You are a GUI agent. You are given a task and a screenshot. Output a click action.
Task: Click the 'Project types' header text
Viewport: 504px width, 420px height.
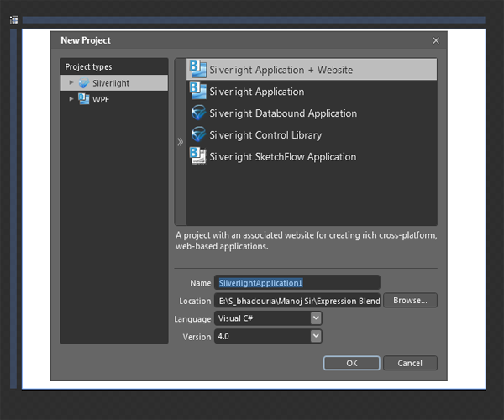pyautogui.click(x=89, y=67)
